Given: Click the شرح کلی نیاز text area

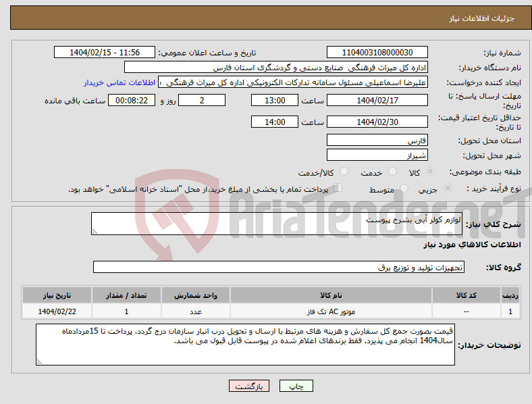Looking at the screenshot, I should coord(277,224).
